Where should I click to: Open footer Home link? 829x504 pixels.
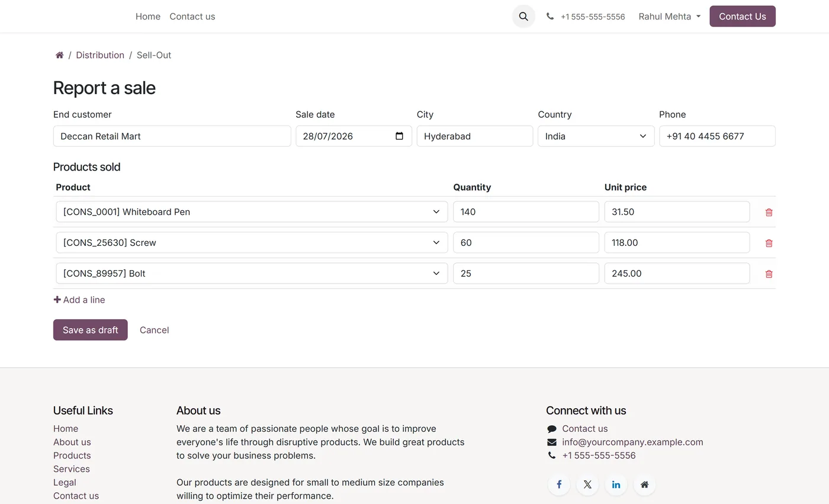coord(66,429)
